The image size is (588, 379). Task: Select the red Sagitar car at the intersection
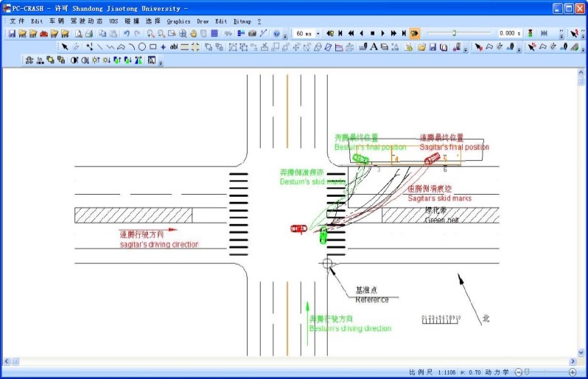click(x=298, y=229)
